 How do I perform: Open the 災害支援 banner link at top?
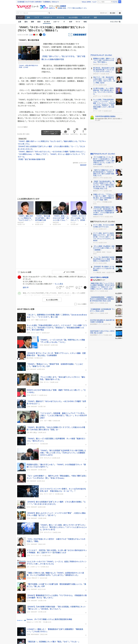click(38, 2)
